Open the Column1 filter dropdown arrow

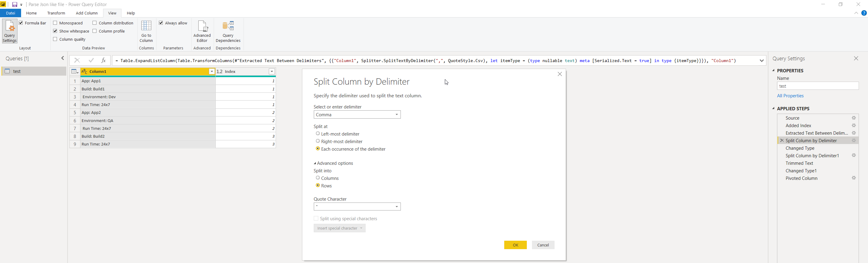click(x=212, y=71)
